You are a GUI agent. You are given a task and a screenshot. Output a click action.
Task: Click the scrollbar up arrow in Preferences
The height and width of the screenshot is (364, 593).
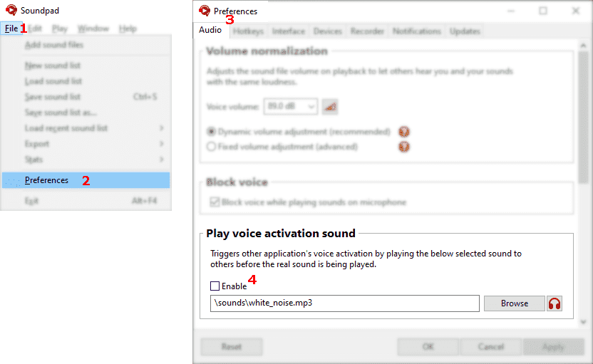pos(583,46)
